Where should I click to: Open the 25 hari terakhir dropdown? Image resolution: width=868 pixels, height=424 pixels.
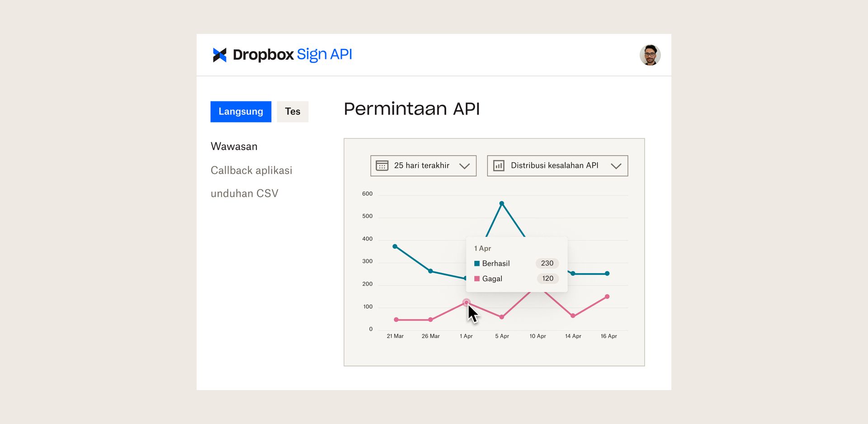pyautogui.click(x=423, y=166)
